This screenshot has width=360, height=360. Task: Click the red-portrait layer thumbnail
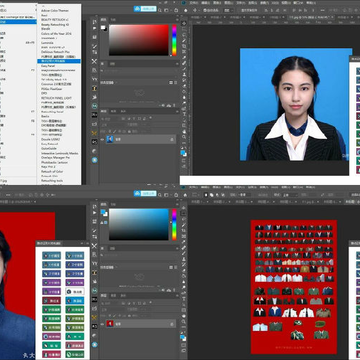coord(110,323)
